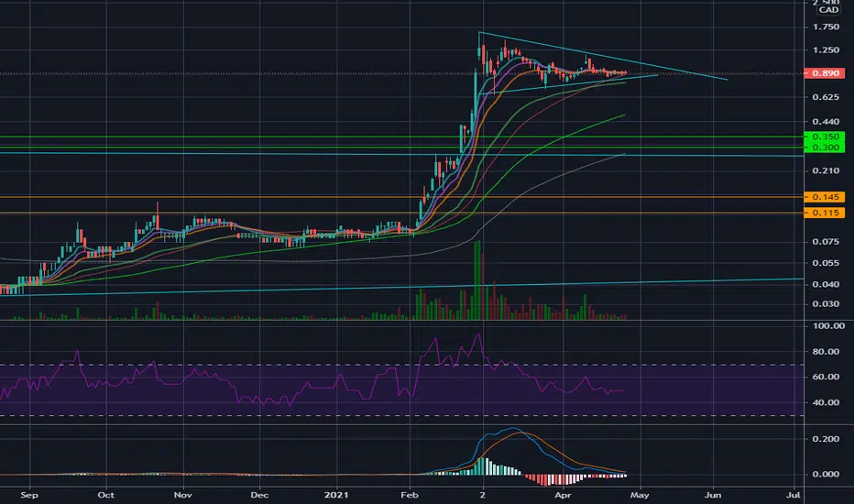Click the 0.055 price axis value
The image size is (854, 504).
(826, 263)
